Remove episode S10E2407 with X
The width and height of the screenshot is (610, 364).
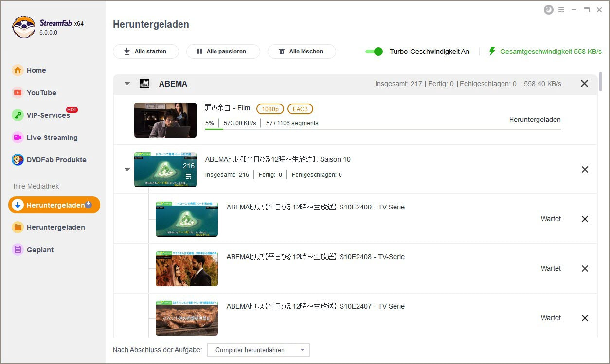pyautogui.click(x=585, y=318)
